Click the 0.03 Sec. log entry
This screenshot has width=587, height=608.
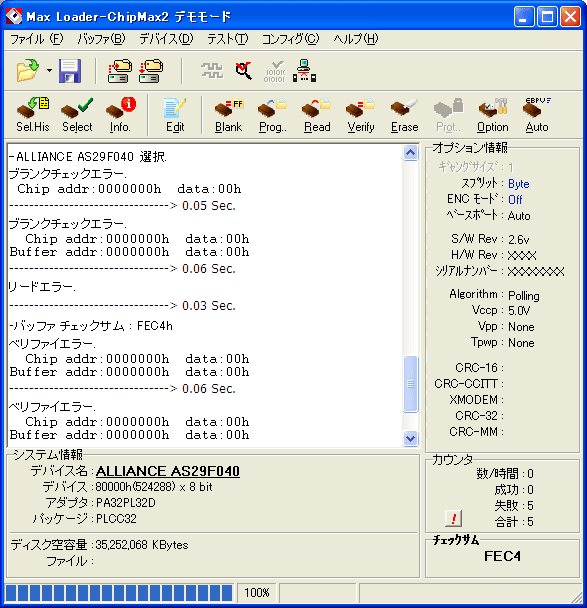click(209, 306)
